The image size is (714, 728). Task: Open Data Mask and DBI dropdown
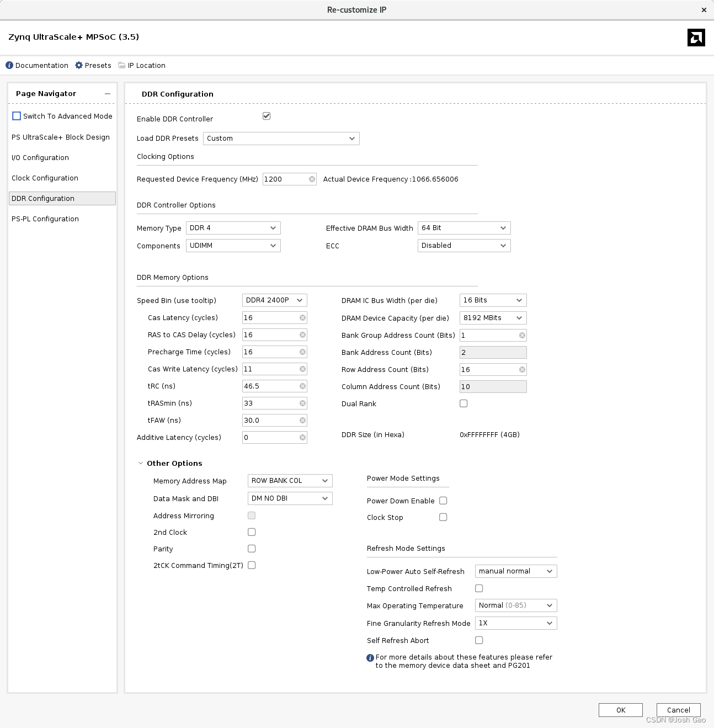coord(290,498)
